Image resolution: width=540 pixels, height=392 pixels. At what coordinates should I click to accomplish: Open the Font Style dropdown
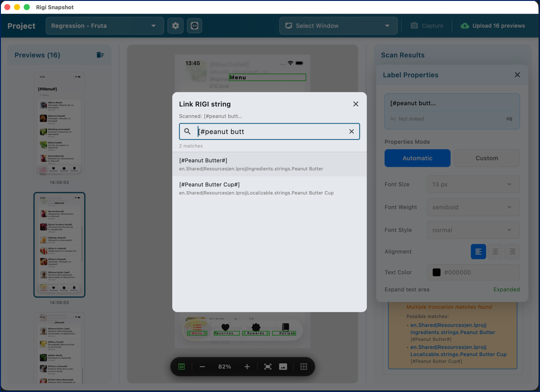click(473, 230)
